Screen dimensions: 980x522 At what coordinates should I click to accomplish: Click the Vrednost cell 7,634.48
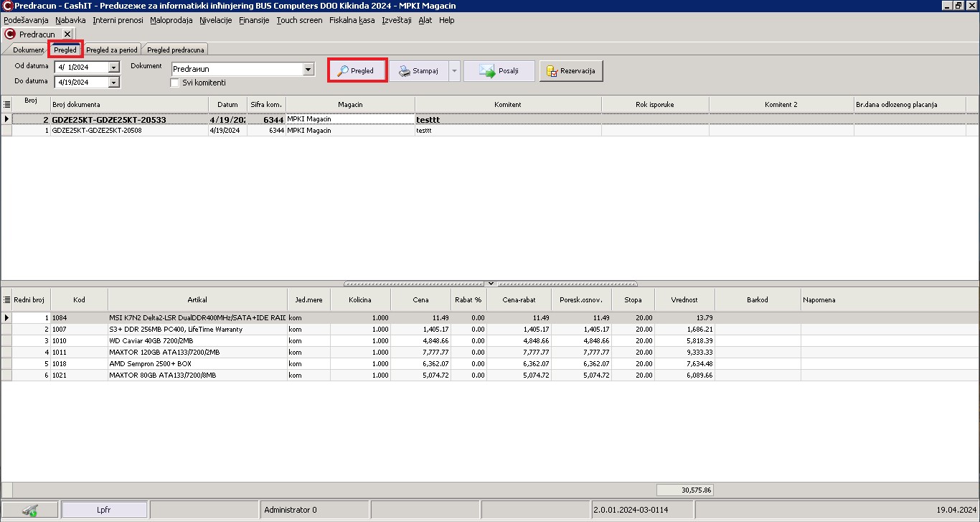point(684,363)
